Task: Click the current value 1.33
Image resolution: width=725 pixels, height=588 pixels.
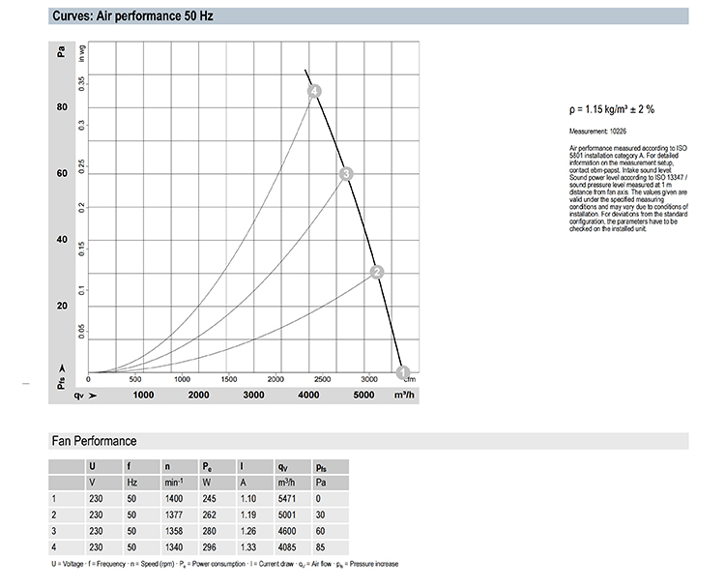Action: pyautogui.click(x=247, y=547)
